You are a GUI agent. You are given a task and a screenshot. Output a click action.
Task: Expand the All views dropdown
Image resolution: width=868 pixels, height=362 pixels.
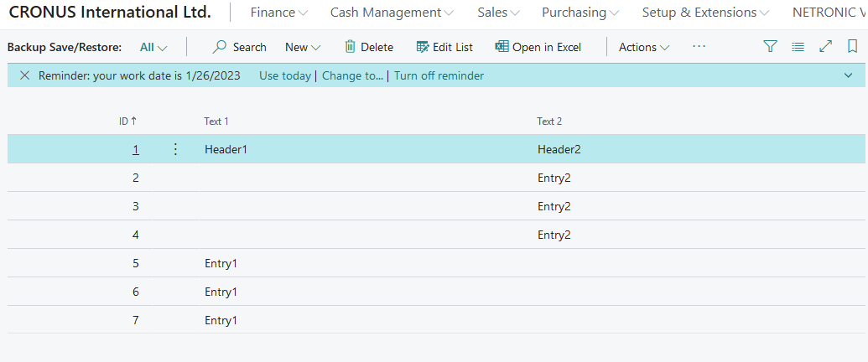(x=153, y=47)
